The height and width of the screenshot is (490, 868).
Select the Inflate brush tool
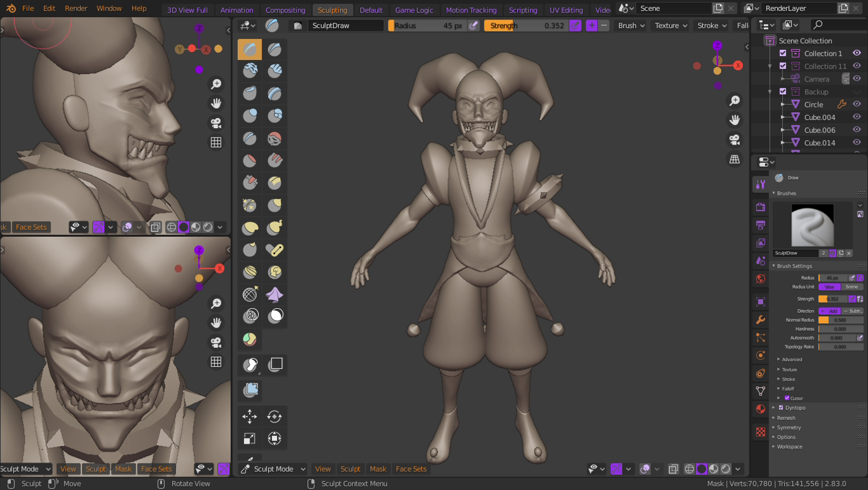click(250, 116)
